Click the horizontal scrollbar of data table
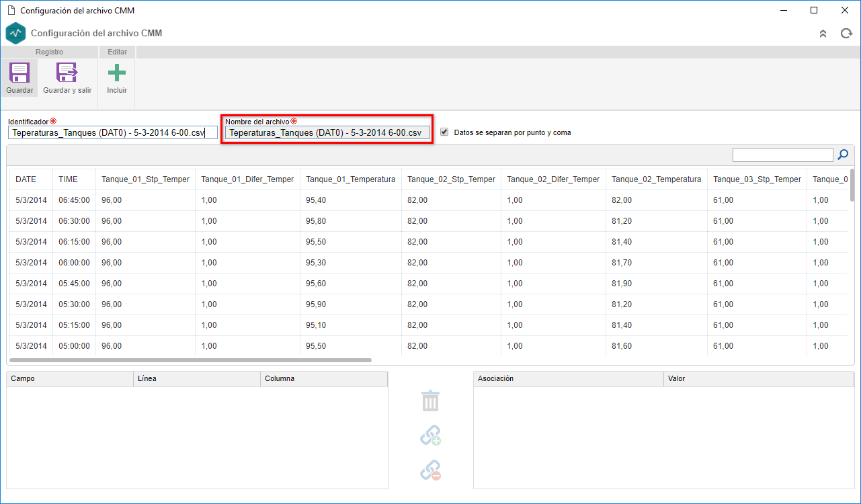 click(x=191, y=360)
